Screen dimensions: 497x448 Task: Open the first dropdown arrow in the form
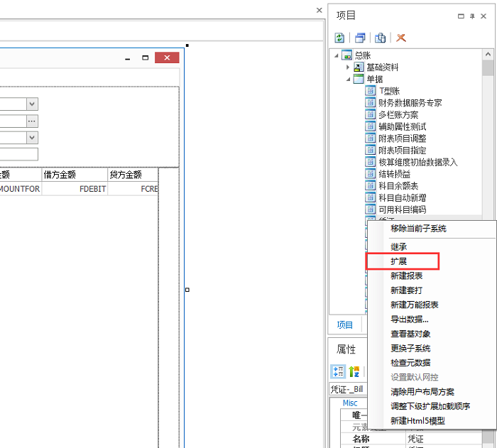point(32,104)
